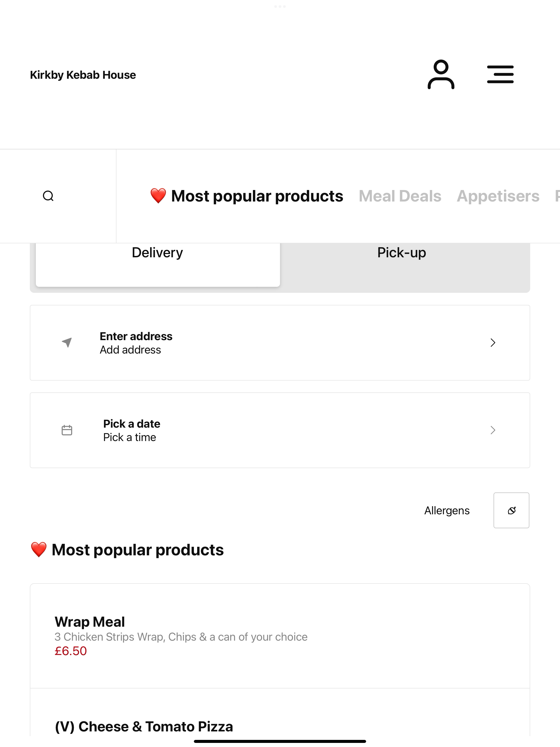The width and height of the screenshot is (560, 747).
Task: Click the heart icon beside section heading
Action: pos(39,550)
